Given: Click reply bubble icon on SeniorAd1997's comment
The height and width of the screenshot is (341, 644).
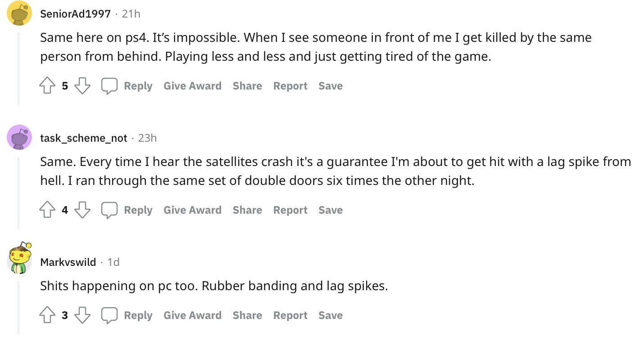Looking at the screenshot, I should 109,86.
